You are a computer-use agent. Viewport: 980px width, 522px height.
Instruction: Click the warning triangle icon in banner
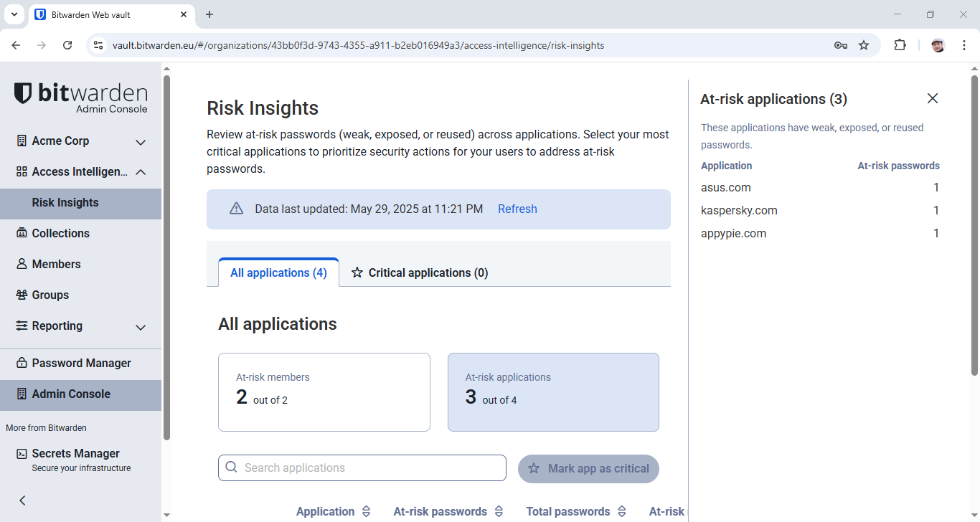tap(236, 209)
